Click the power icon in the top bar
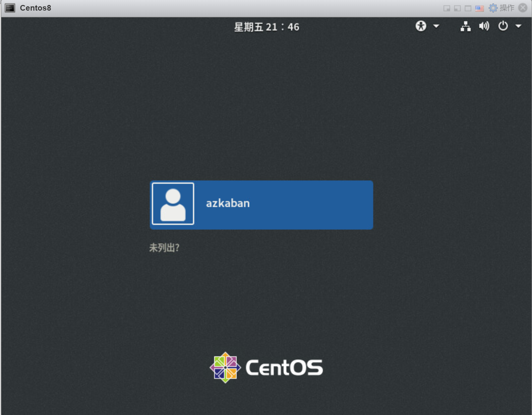The height and width of the screenshot is (415, 532). [502, 27]
